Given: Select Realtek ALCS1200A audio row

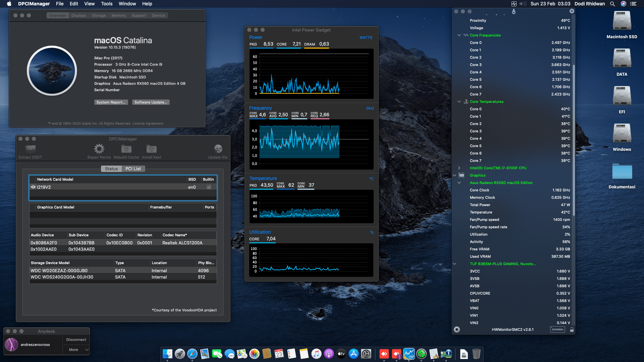Looking at the screenshot, I should (123, 243).
